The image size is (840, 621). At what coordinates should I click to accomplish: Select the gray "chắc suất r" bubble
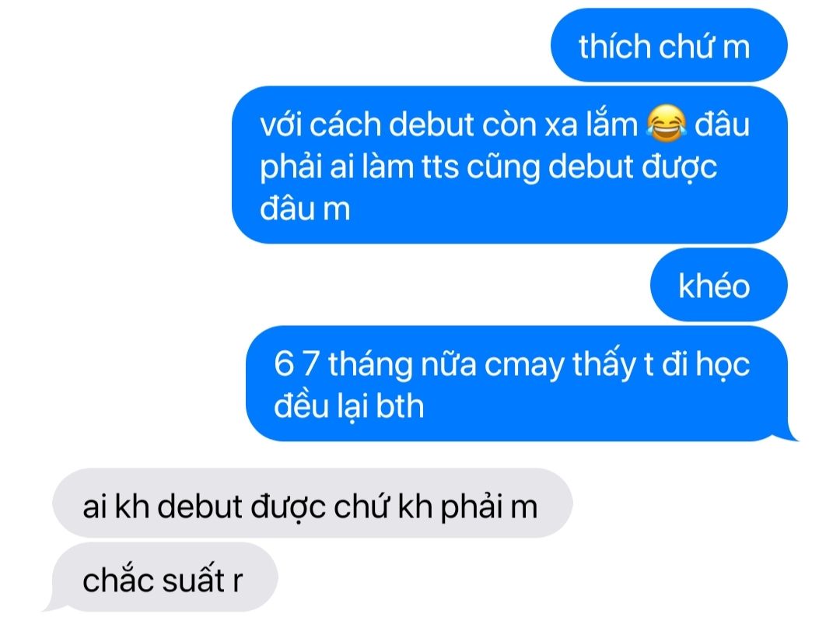coord(163,577)
